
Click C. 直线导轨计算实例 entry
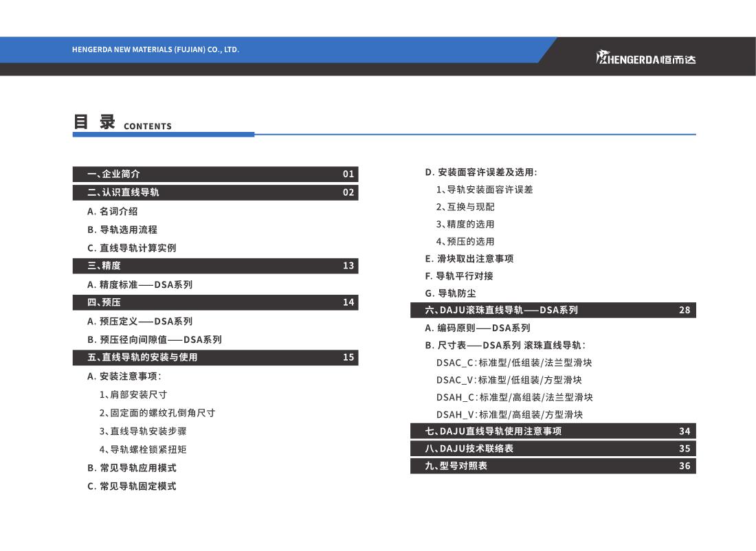[131, 248]
